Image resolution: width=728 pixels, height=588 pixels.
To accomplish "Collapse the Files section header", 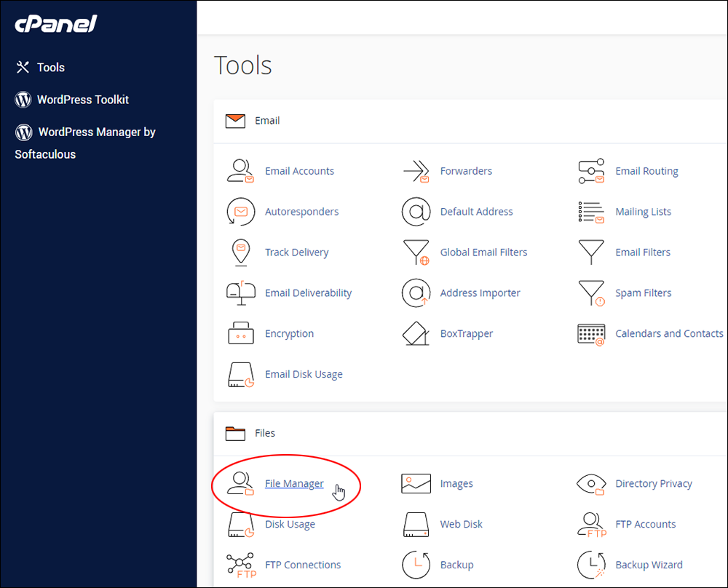I will [x=470, y=434].
